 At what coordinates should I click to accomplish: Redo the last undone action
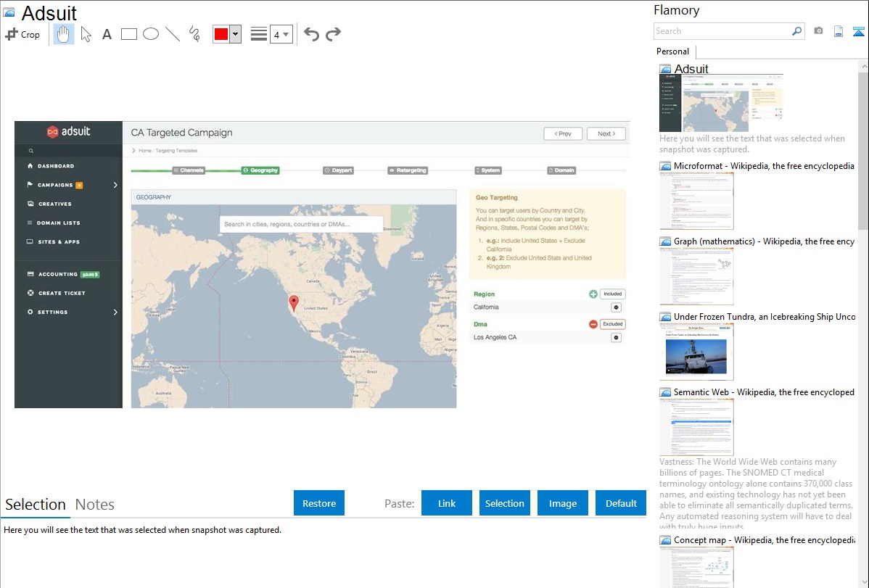click(x=333, y=34)
